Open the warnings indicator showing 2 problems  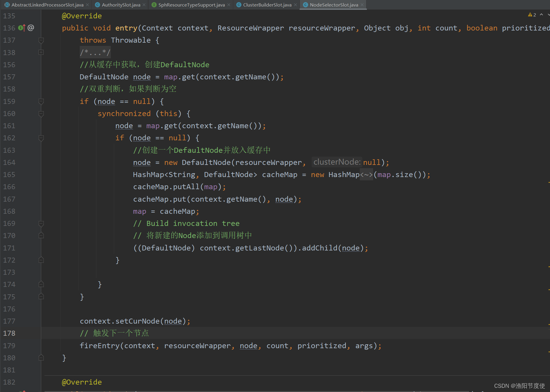532,15
